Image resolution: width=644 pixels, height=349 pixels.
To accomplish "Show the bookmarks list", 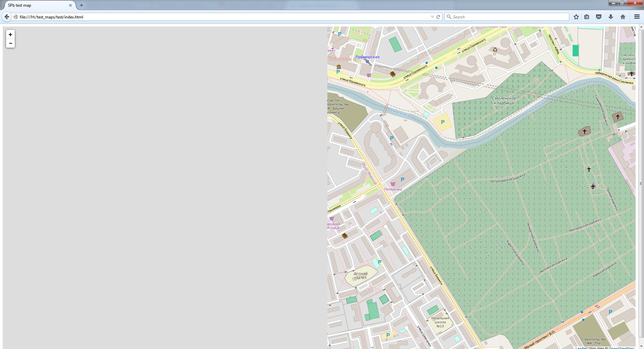I will tap(587, 17).
